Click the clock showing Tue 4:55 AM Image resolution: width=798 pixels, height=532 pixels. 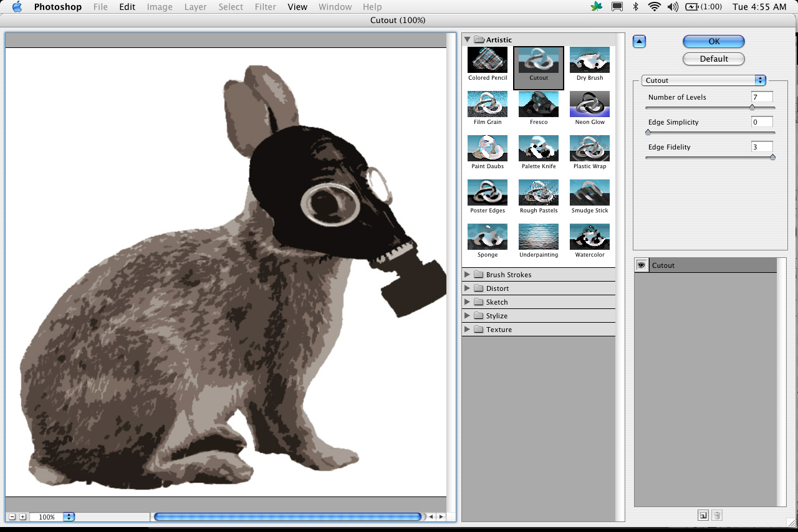tap(759, 7)
